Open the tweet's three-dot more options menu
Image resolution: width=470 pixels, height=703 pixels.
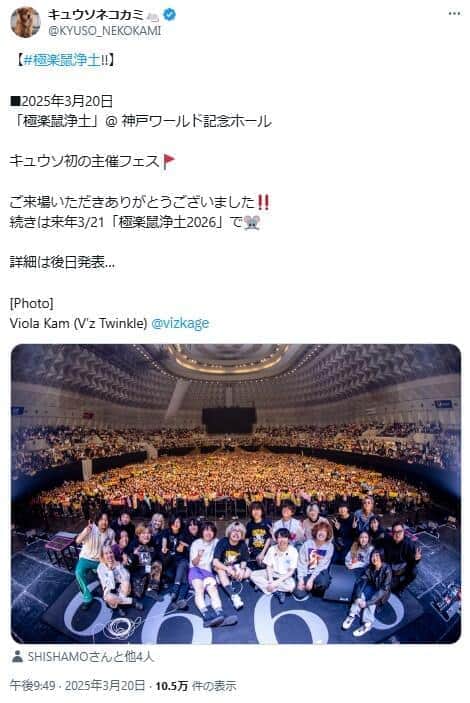coord(454,14)
